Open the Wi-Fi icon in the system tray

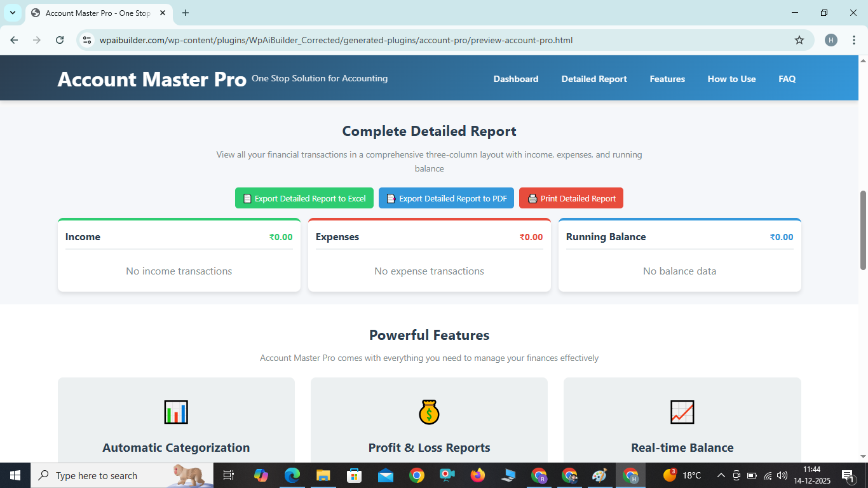766,475
